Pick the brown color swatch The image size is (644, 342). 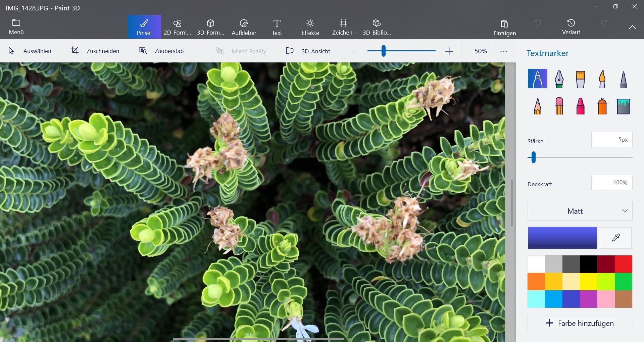[x=624, y=299]
